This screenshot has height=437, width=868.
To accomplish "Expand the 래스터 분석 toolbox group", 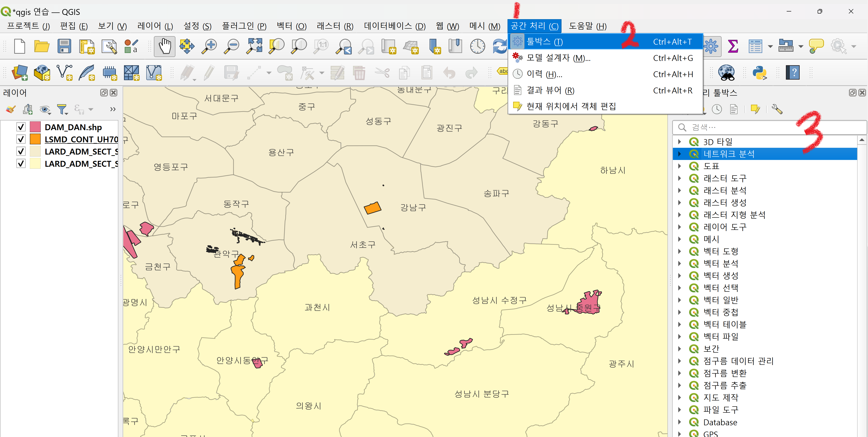I will coord(679,191).
